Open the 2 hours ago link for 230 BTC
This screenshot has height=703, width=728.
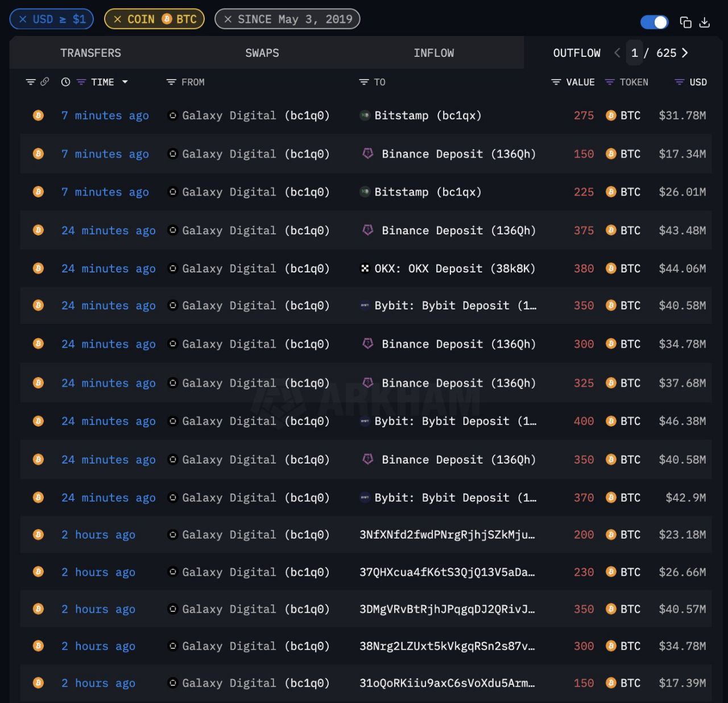tap(98, 572)
